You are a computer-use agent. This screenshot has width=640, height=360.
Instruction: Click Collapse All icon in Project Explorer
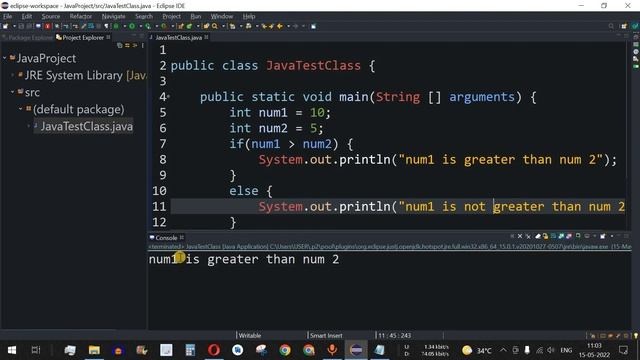tap(120, 45)
